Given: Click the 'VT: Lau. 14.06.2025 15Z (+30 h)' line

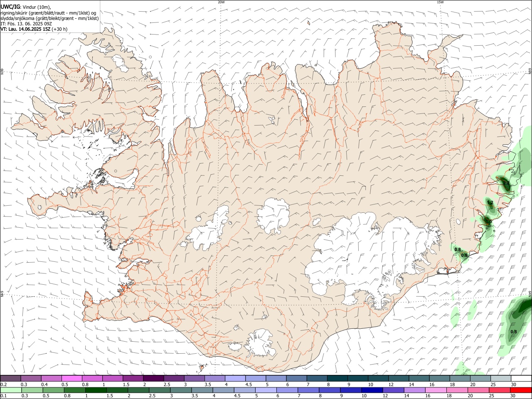Looking at the screenshot, I should coord(34,29).
